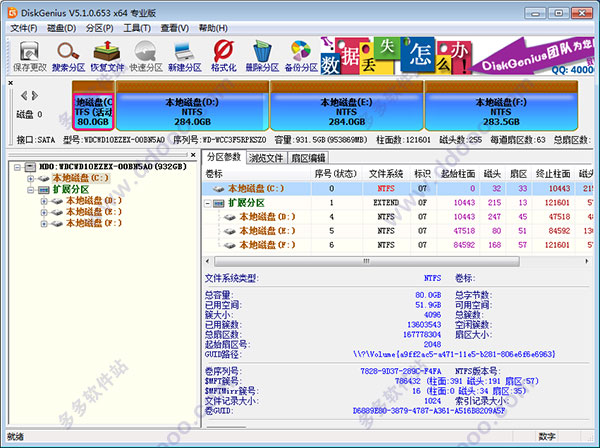
Task: Click the DiskGenius title bar app icon
Action: [x=13, y=13]
